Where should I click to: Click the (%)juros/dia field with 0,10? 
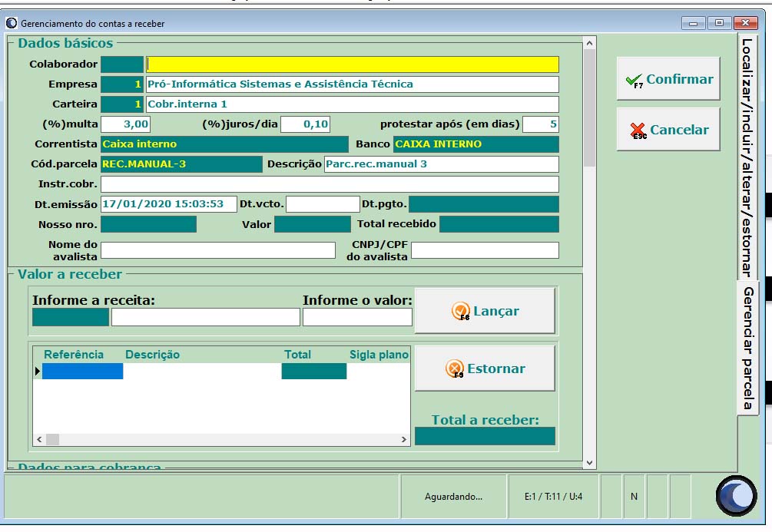[305, 124]
